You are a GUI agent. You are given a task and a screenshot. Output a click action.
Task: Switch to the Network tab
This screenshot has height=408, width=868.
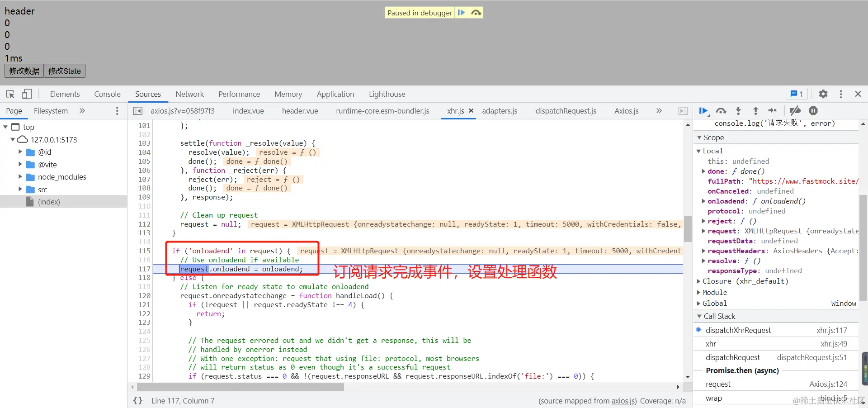(190, 94)
